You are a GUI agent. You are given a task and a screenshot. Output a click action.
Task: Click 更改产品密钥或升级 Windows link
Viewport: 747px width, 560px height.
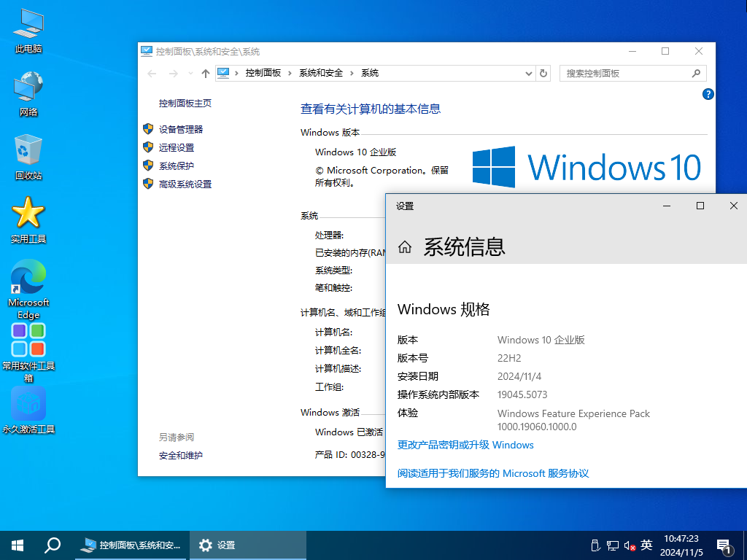pyautogui.click(x=465, y=445)
